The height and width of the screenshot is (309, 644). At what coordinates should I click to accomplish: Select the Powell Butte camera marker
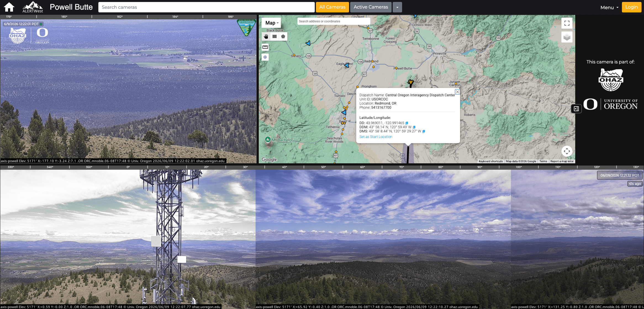click(411, 82)
